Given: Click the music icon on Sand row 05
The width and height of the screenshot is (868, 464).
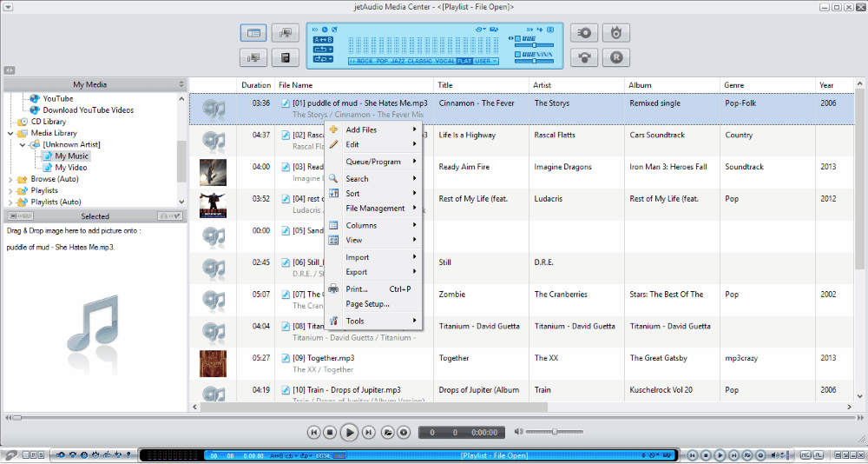Looking at the screenshot, I should [214, 236].
